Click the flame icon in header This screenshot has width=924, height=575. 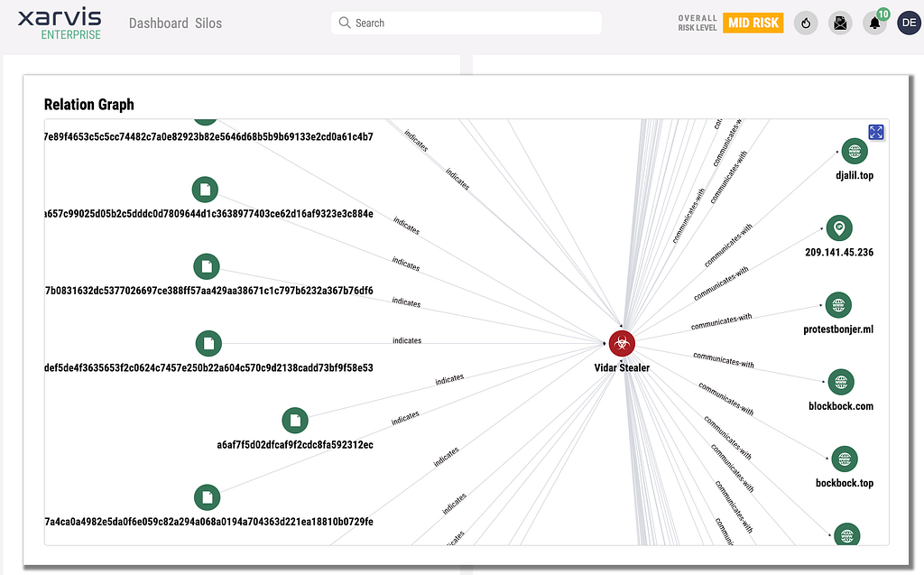tap(806, 23)
